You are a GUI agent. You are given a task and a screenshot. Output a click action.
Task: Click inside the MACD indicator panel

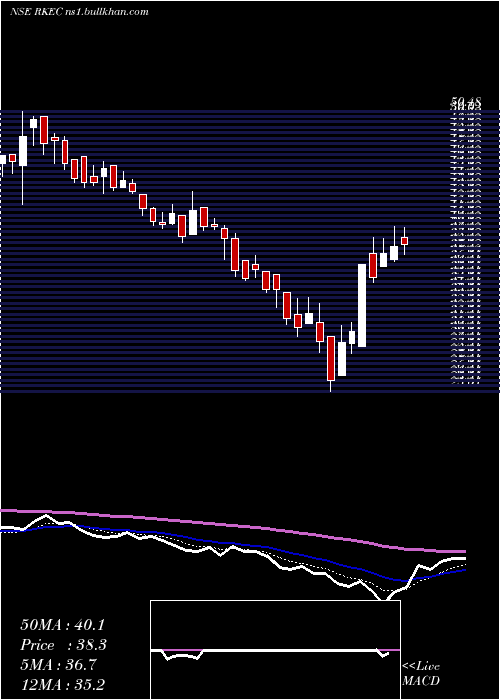pyautogui.click(x=275, y=650)
